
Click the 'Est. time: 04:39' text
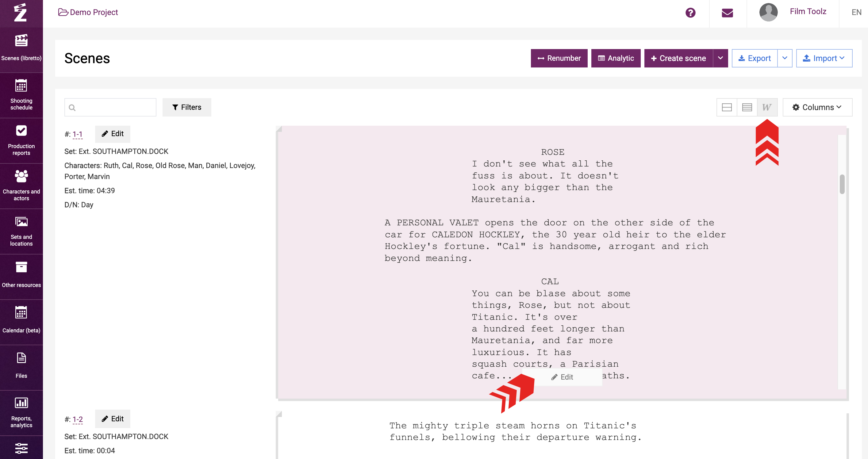(x=90, y=191)
